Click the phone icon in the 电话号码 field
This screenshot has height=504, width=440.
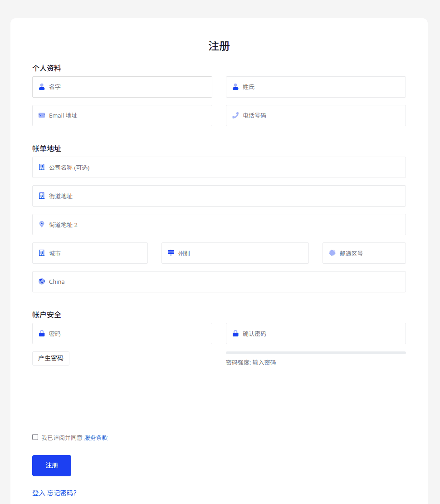click(235, 115)
